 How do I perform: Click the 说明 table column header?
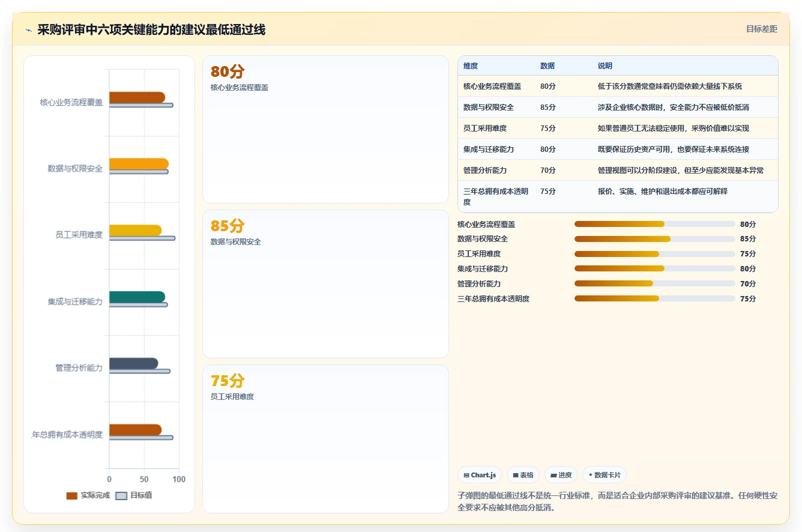pyautogui.click(x=605, y=66)
